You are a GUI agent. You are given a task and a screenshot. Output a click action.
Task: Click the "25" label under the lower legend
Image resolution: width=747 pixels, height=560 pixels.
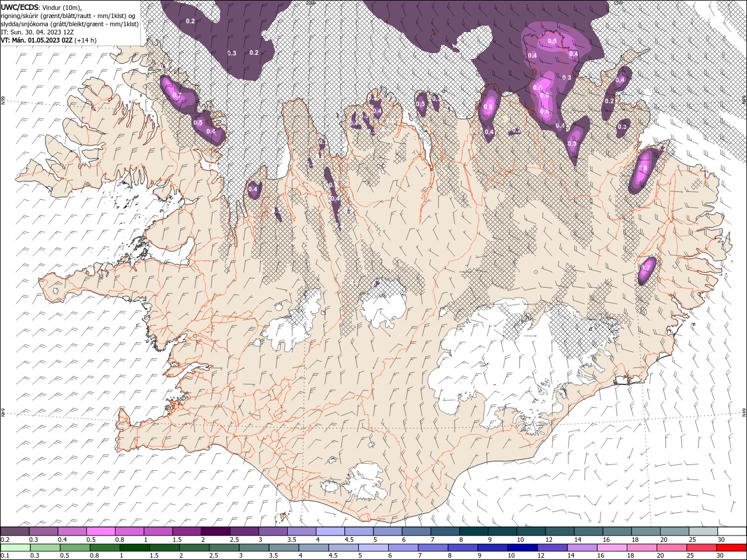pyautogui.click(x=690, y=556)
